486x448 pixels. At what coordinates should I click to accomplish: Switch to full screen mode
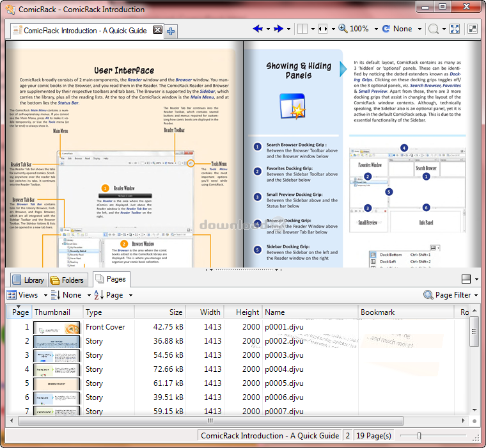[x=455, y=29]
